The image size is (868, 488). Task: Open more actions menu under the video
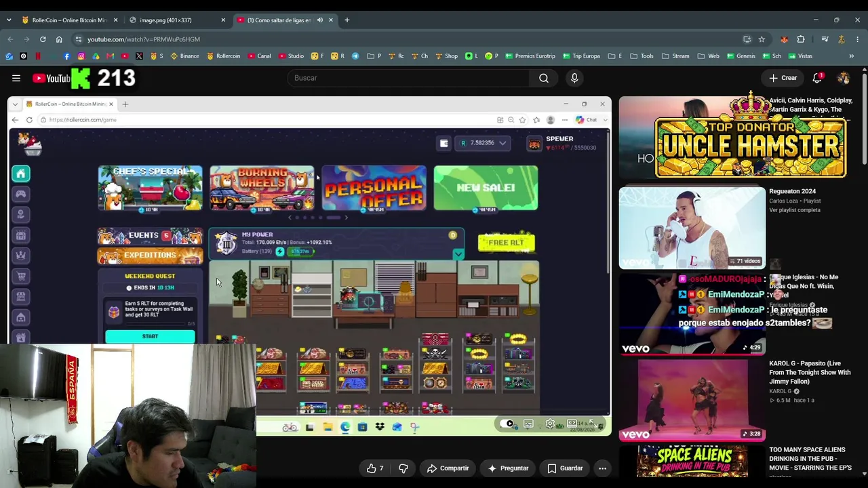(x=602, y=468)
